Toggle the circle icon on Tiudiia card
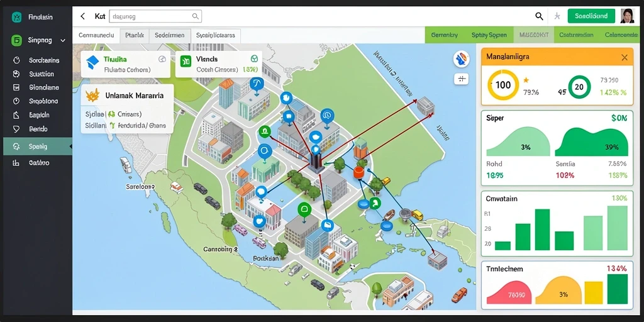The height and width of the screenshot is (322, 644). [x=162, y=59]
